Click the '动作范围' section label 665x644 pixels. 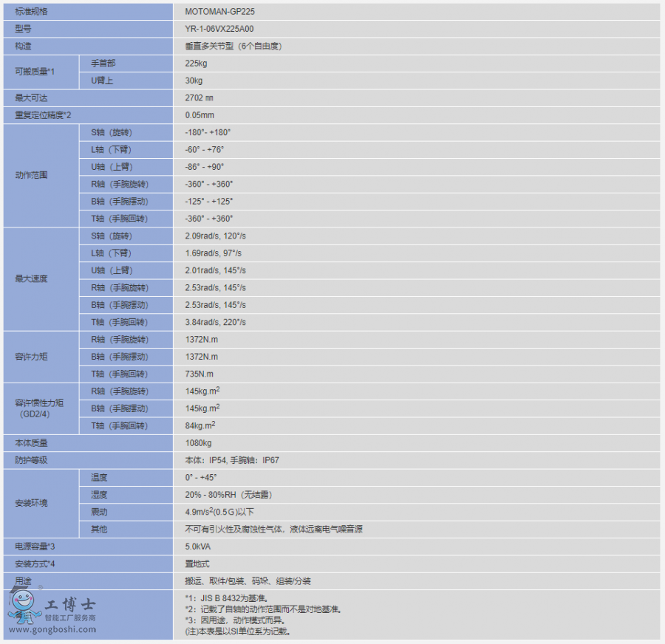(x=31, y=175)
